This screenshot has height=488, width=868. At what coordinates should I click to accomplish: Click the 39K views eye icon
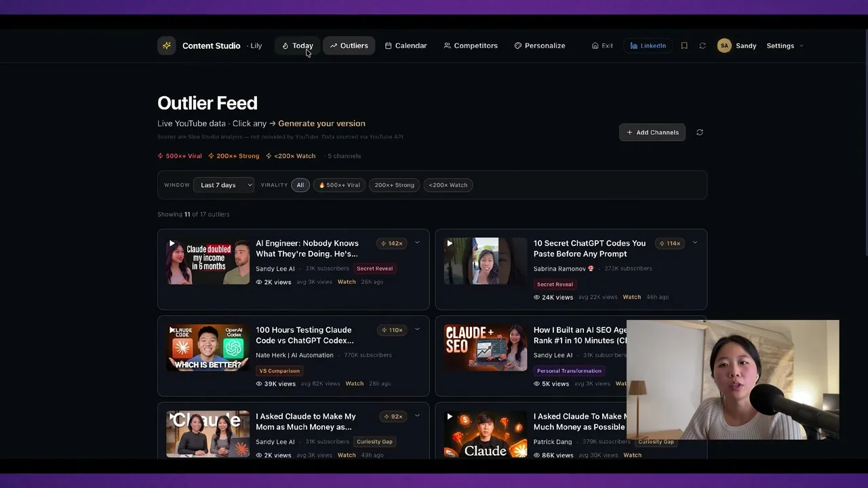pos(259,384)
